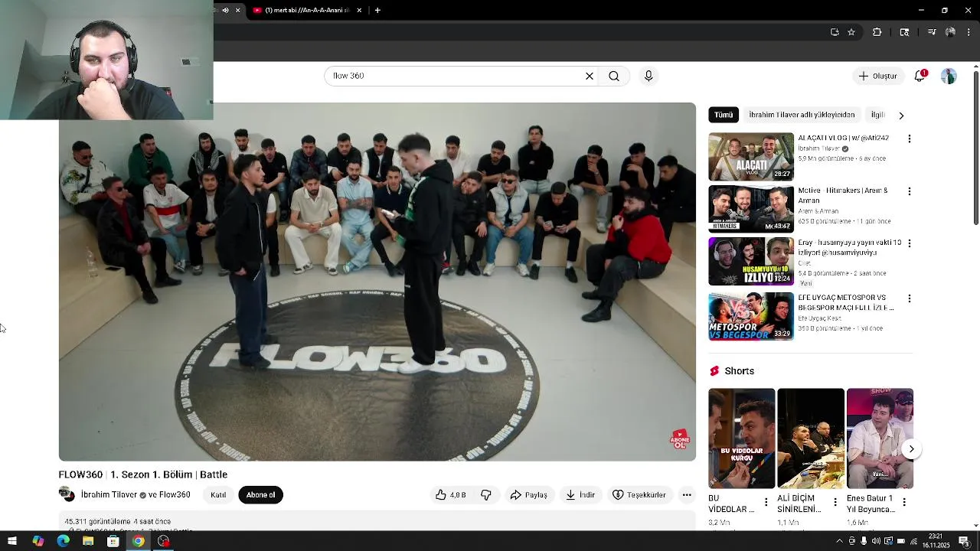This screenshot has height=551, width=980.
Task: Open options for 'ALİ BİÇİM' Short
Action: coord(835,502)
